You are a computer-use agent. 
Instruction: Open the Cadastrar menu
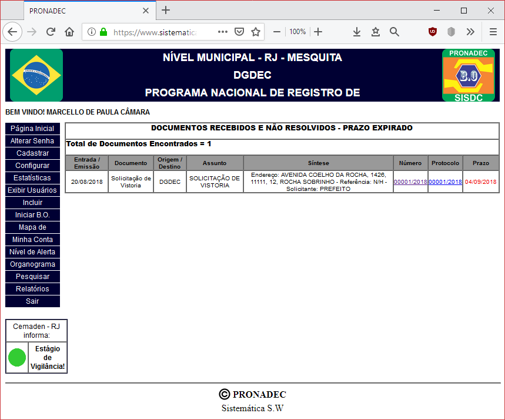[32, 153]
